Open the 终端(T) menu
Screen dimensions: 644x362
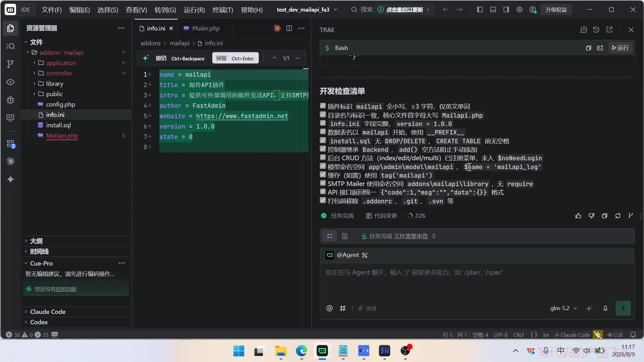[x=223, y=10]
